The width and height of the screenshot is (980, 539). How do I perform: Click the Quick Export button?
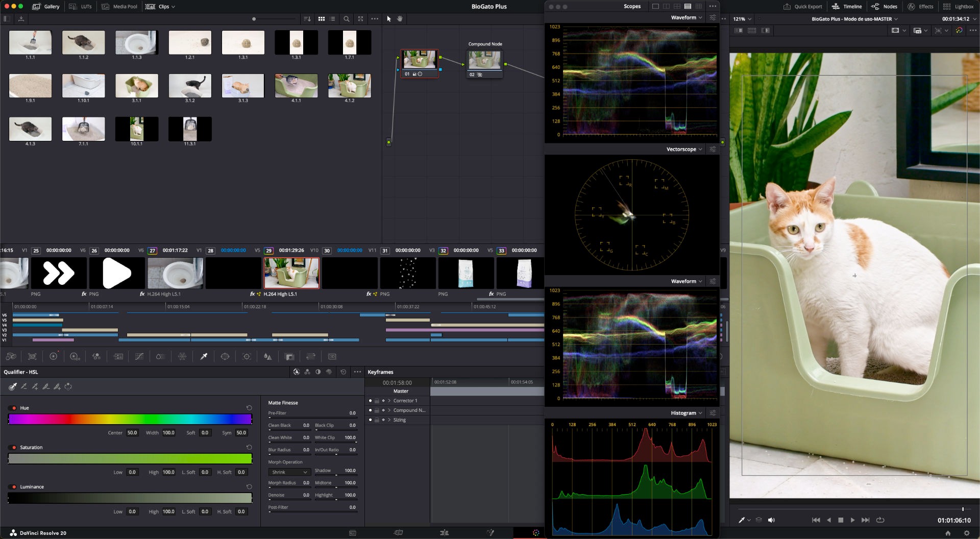(x=803, y=7)
